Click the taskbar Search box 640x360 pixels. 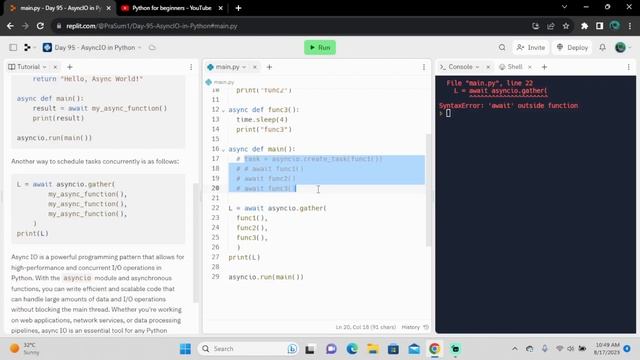248,349
